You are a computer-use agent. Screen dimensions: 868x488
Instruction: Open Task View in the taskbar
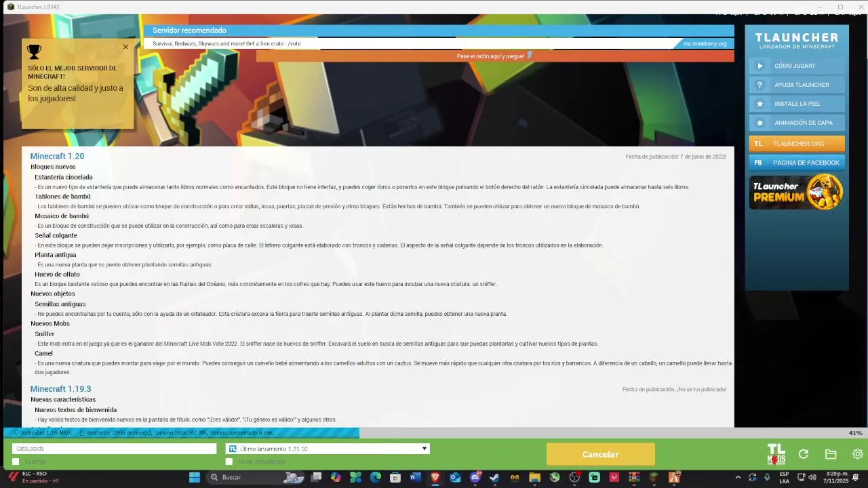(316, 477)
